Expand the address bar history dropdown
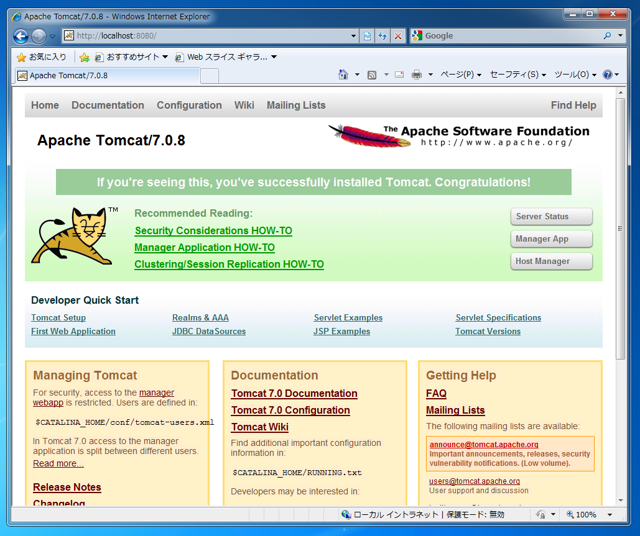Viewport: 640px width, 536px height. click(x=353, y=36)
